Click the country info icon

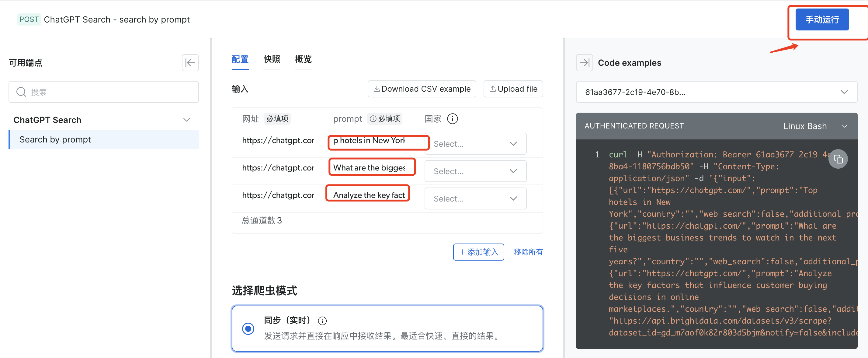[x=452, y=119]
